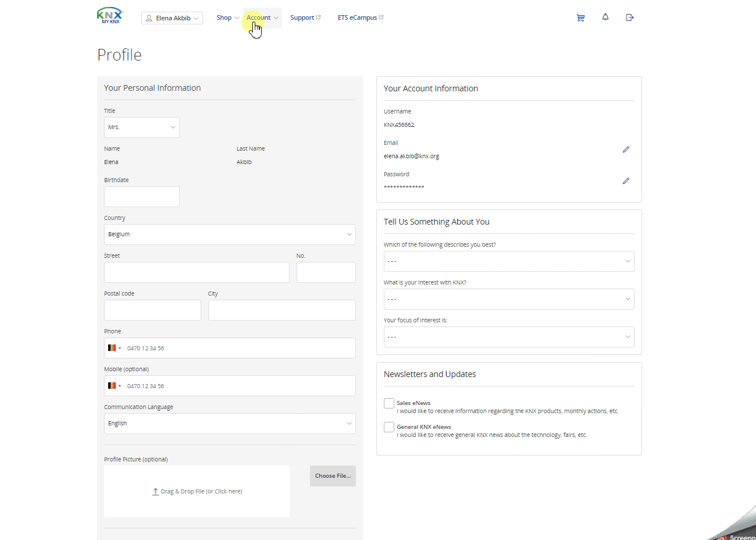Expand the Communication Language dropdown
Image resolution: width=756 pixels, height=540 pixels.
230,424
